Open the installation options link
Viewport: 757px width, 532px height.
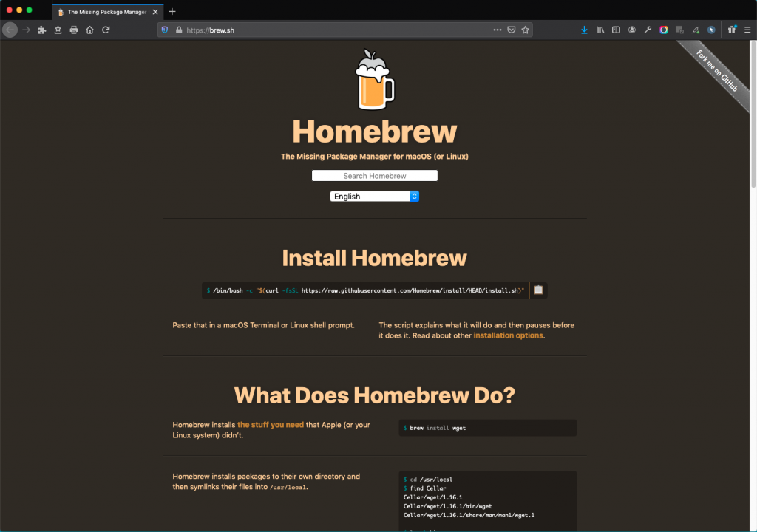(508, 335)
